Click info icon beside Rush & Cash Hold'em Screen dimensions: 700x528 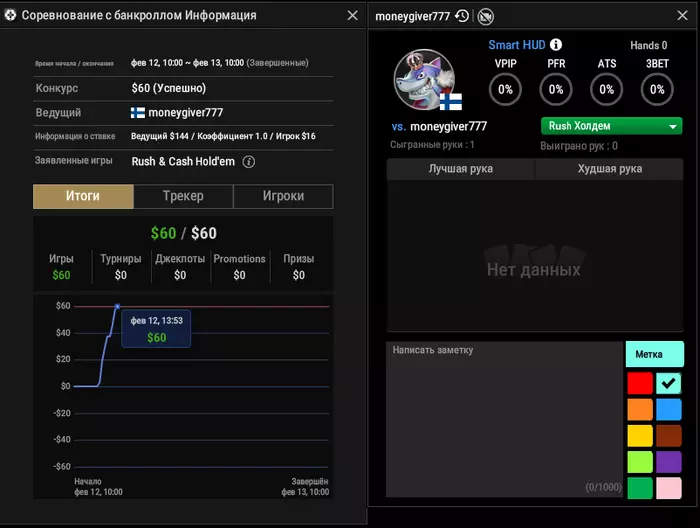(249, 162)
